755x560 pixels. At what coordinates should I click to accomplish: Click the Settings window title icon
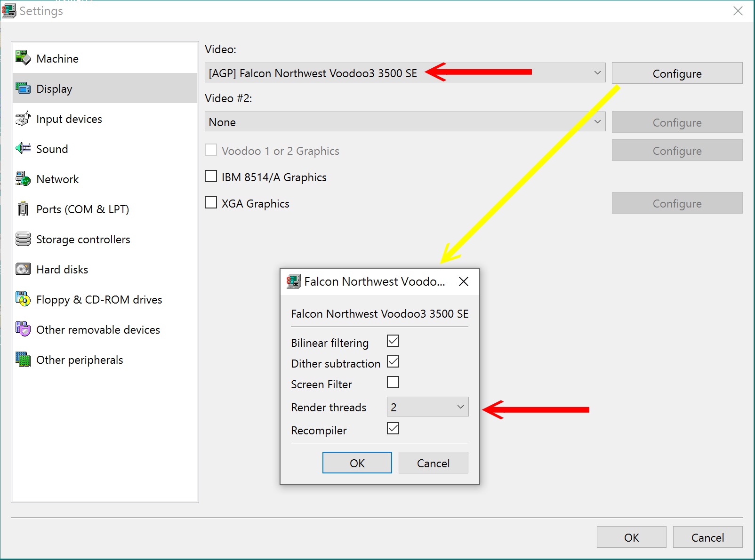point(9,10)
